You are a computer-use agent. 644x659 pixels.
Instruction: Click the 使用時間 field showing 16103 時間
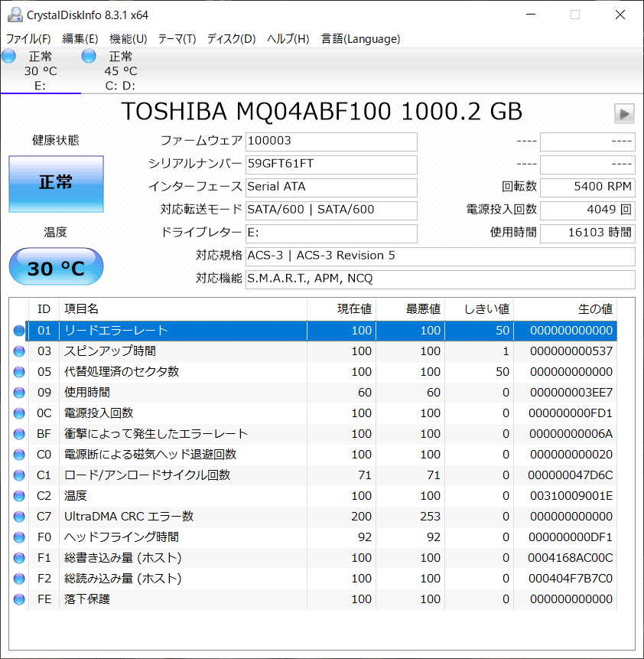587,233
